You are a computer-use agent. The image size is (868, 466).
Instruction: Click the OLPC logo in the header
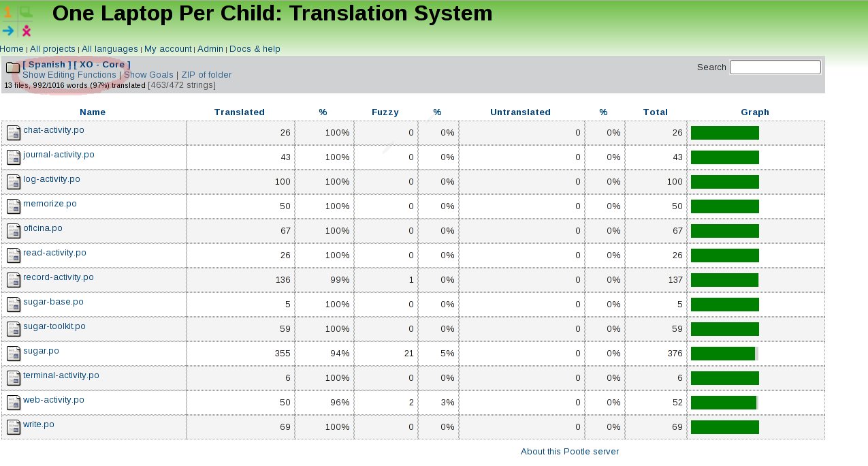(x=17, y=21)
